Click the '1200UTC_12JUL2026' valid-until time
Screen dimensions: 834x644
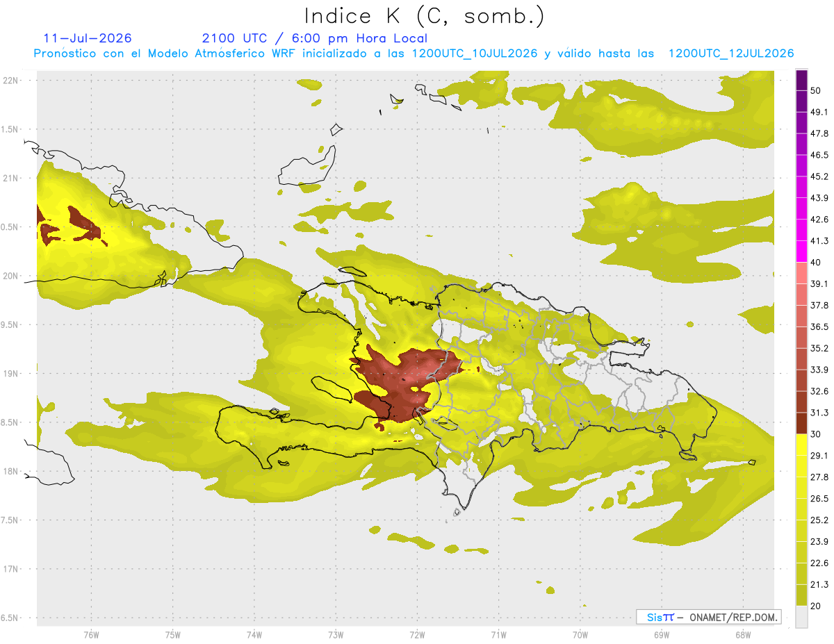coord(731,53)
